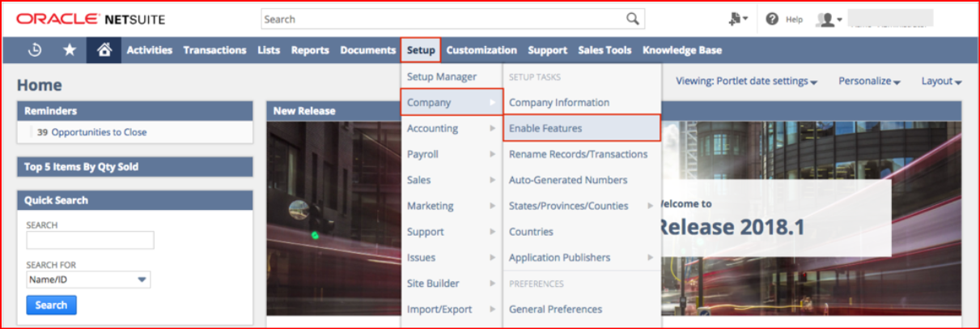Click the Quick Search portlet header
980x329 pixels.
point(134,200)
